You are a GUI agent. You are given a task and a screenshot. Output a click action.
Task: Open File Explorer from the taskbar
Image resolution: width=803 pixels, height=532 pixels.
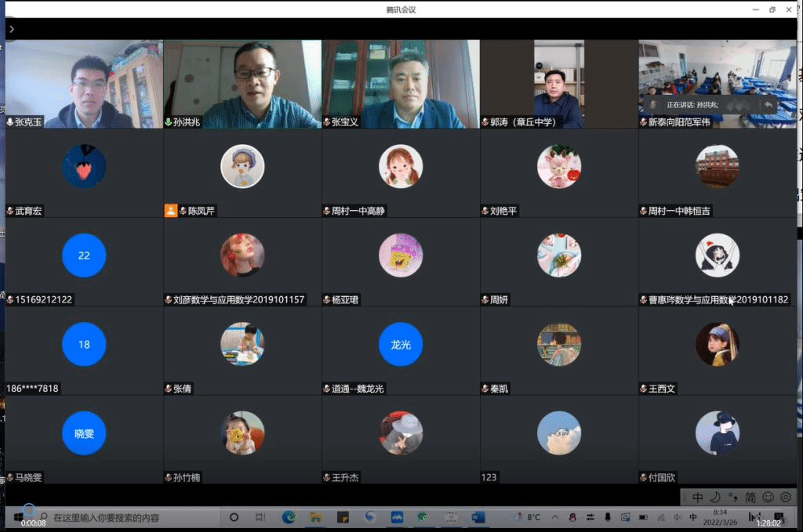click(x=315, y=517)
